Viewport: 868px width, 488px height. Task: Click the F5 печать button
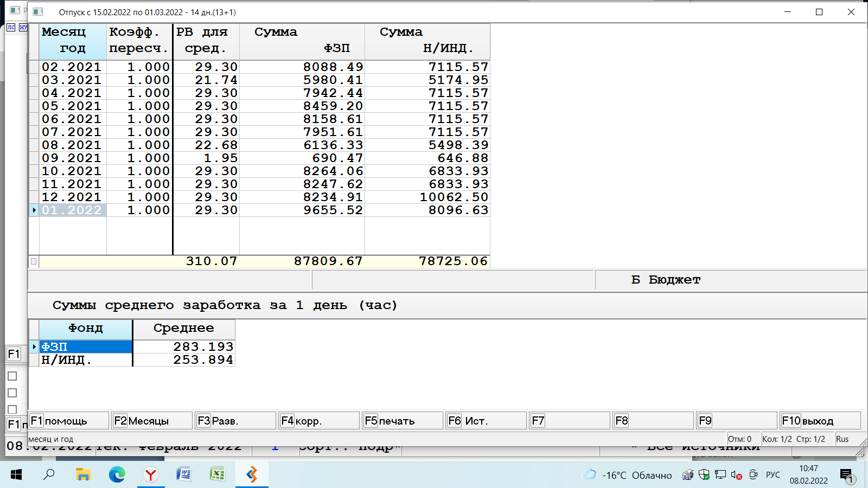pyautogui.click(x=403, y=421)
